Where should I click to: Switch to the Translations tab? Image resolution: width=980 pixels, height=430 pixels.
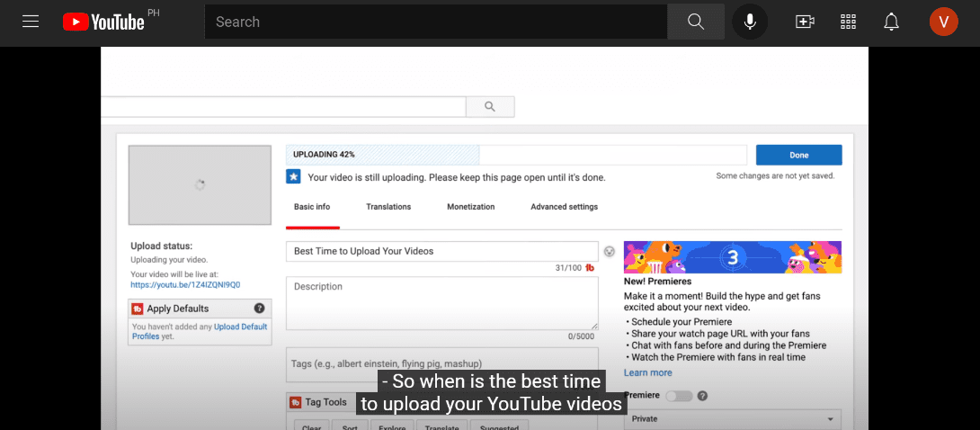[388, 207]
